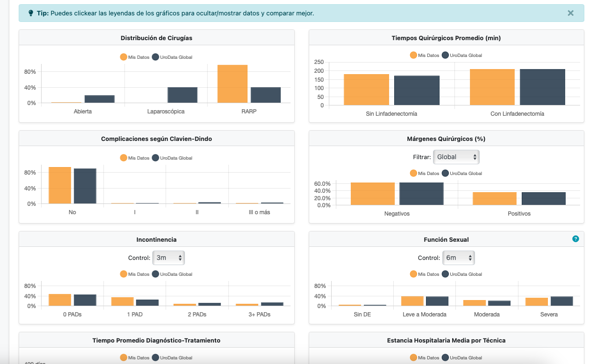This screenshot has width=589, height=364.
Task: Open the Control dropdown set to 3m
Action: coord(168,257)
